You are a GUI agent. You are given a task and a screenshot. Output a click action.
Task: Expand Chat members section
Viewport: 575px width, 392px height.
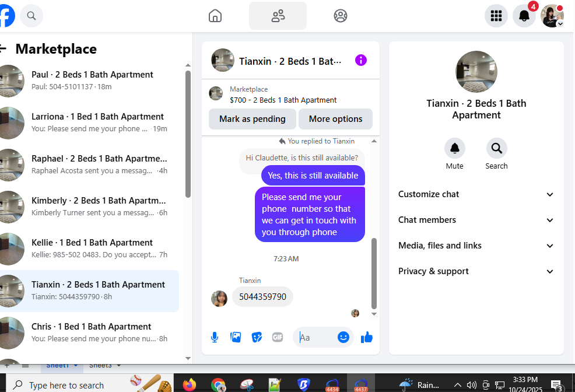point(476,220)
